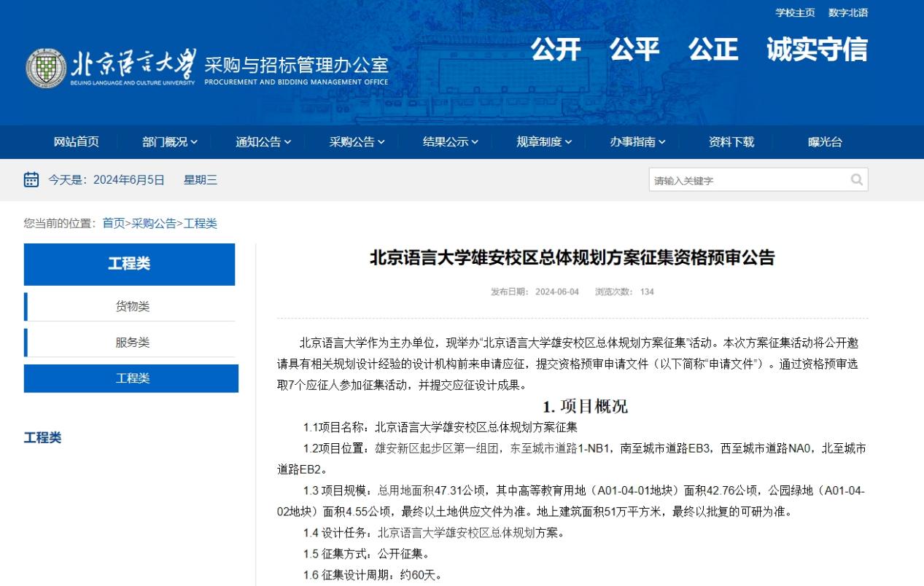Click the calendar icon beside today's date
This screenshot has width=924, height=586.
[x=31, y=179]
